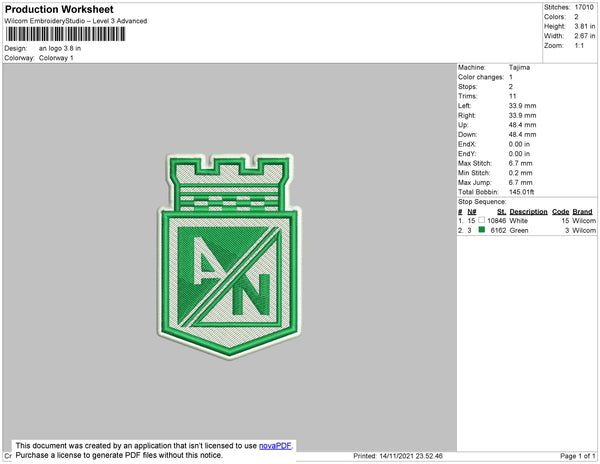Click the design name 'an logo 3.8 in'
Image resolution: width=600 pixels, height=464 pixels.
(60, 49)
